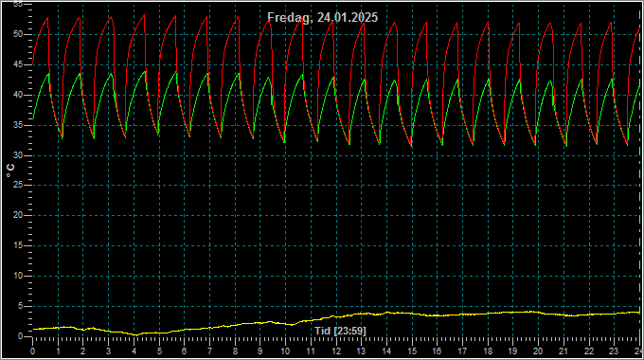Viewport: 644px width, 360px height.
Task: Select hour 9 on the time axis
Action: pyautogui.click(x=260, y=351)
